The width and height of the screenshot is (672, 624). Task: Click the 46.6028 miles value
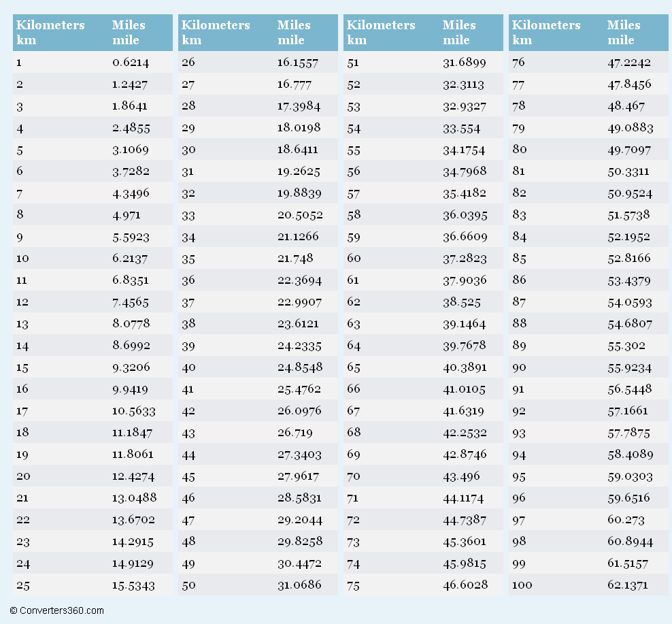[465, 585]
